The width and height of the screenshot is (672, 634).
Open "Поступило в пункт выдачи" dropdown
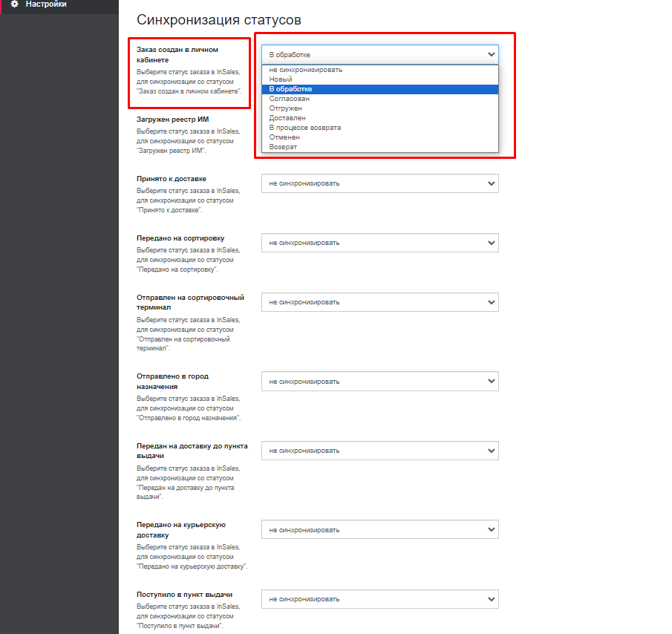pyautogui.click(x=379, y=599)
